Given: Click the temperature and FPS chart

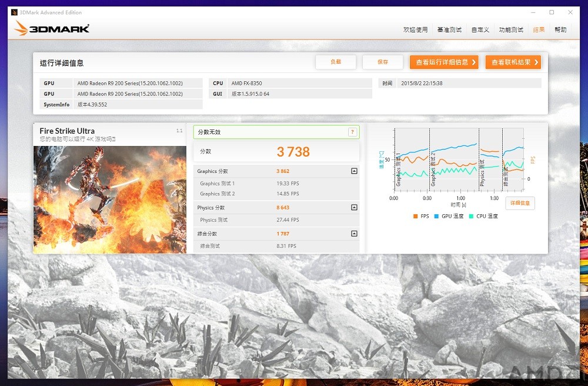Looking at the screenshot, I should coord(459,159).
